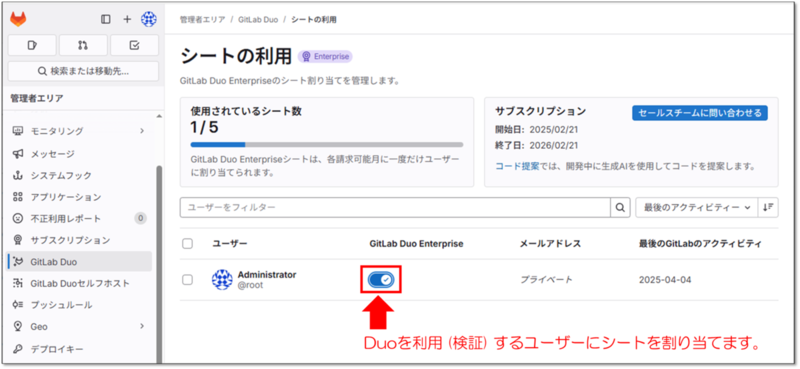
Task: Collapse sidebar with the panel toggle icon
Action: [x=106, y=19]
